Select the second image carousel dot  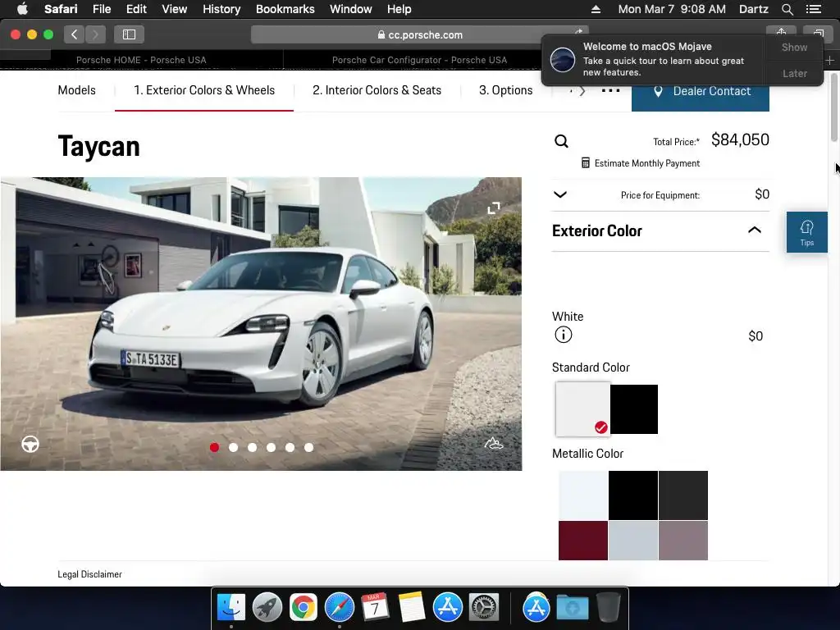[233, 447]
